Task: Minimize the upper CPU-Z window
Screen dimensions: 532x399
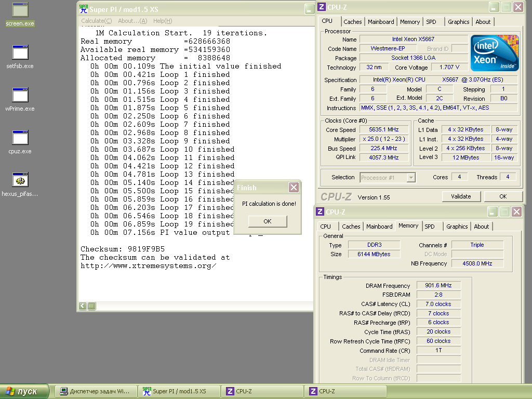Action: [494, 7]
